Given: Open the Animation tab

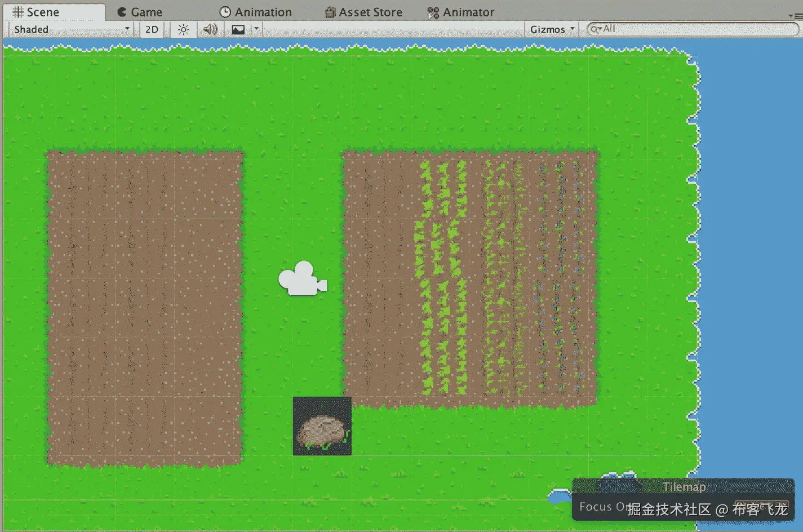Looking at the screenshot, I should pos(255,12).
